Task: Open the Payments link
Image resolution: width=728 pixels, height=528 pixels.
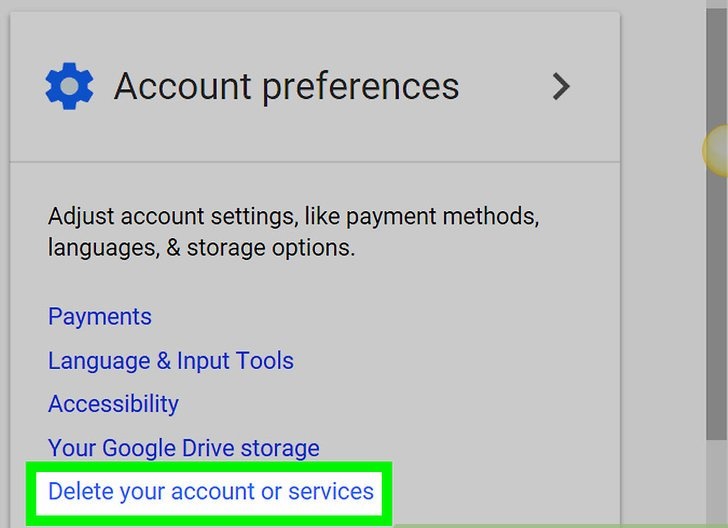Action: [100, 317]
